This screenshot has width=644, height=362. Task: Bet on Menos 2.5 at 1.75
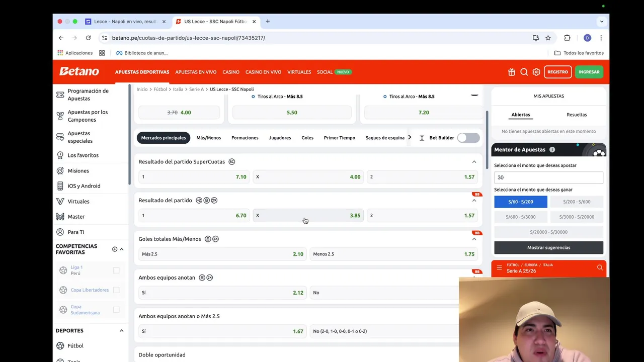393,254
